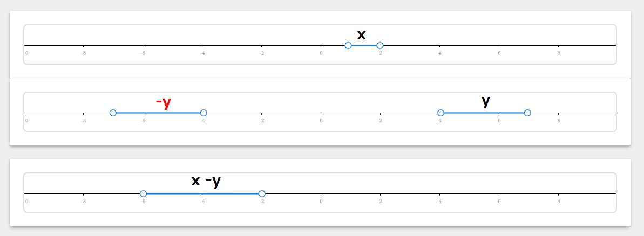Click the x -y label

click(206, 181)
